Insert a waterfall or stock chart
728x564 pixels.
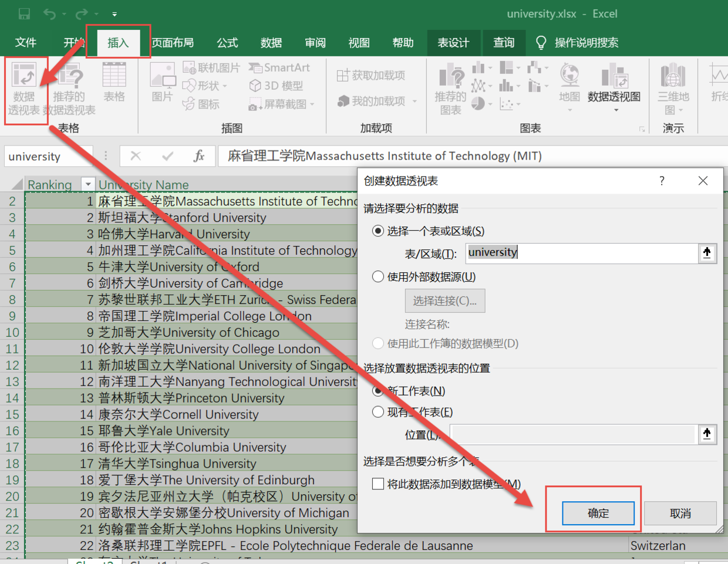point(534,67)
